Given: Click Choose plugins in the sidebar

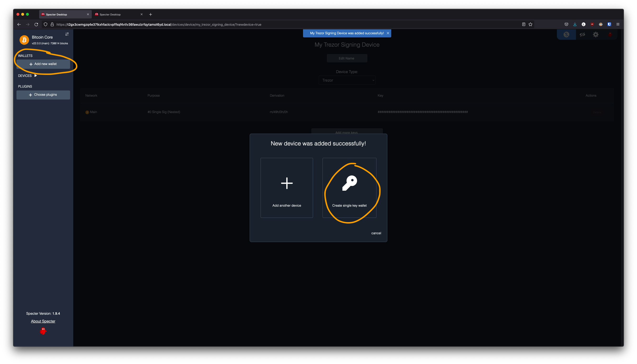Looking at the screenshot, I should pyautogui.click(x=43, y=95).
